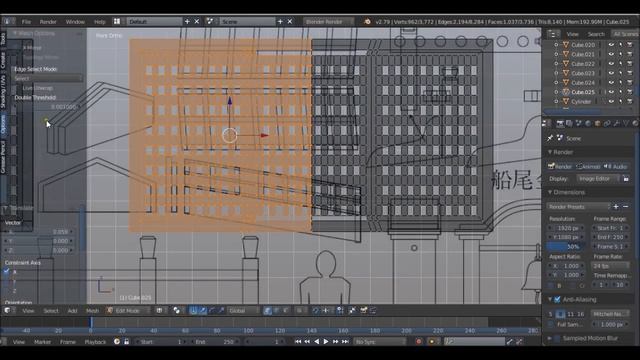
Task: Open the 3D view Mesh menu
Action: [92, 311]
